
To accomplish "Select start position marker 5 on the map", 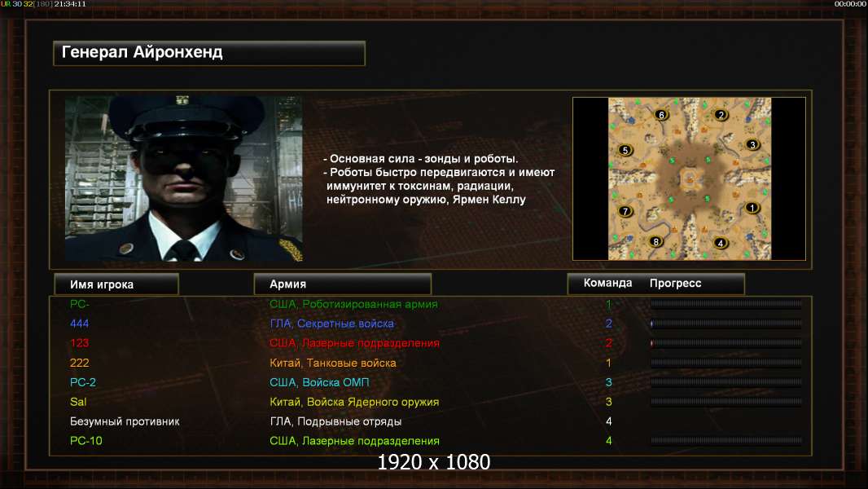I will pyautogui.click(x=625, y=150).
